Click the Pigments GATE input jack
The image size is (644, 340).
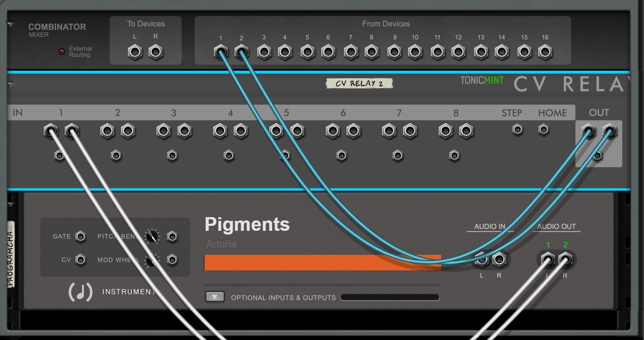[x=81, y=237]
